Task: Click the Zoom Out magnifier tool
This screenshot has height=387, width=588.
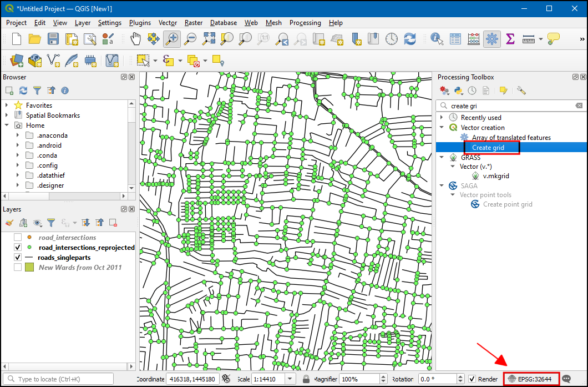Action: pyautogui.click(x=190, y=39)
